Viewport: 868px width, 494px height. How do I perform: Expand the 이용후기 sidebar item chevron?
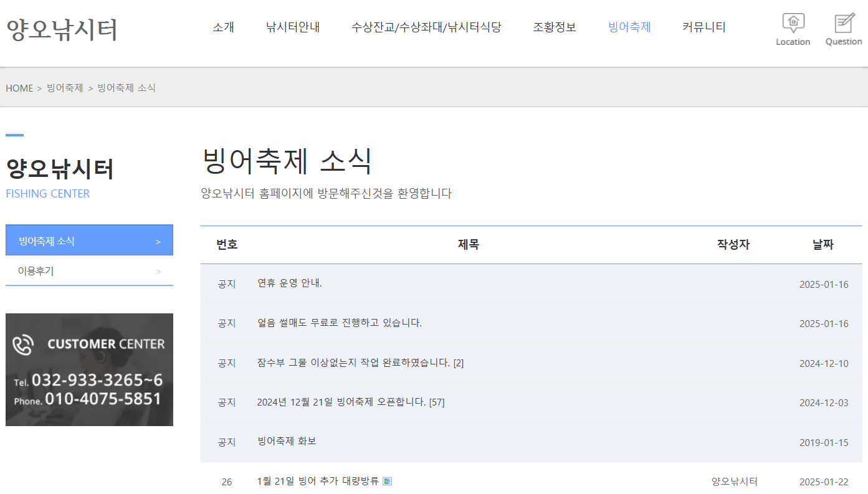(x=158, y=271)
